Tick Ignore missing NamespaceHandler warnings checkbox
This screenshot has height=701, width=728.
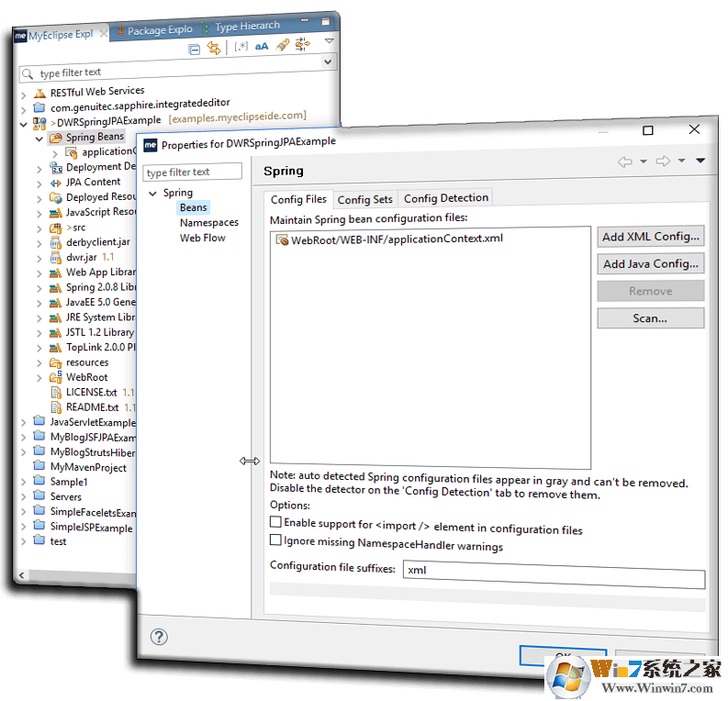(x=275, y=541)
